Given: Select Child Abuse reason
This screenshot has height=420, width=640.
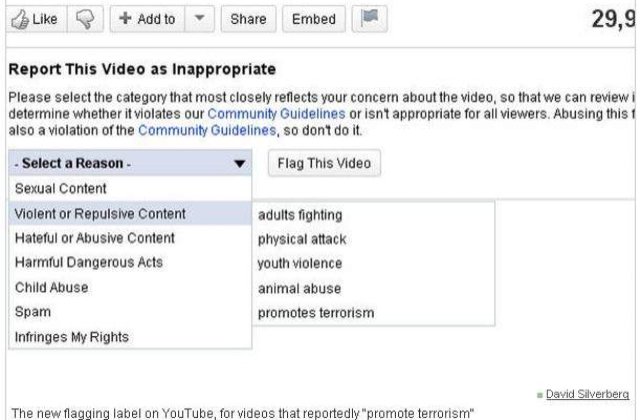Looking at the screenshot, I should click(130, 287).
